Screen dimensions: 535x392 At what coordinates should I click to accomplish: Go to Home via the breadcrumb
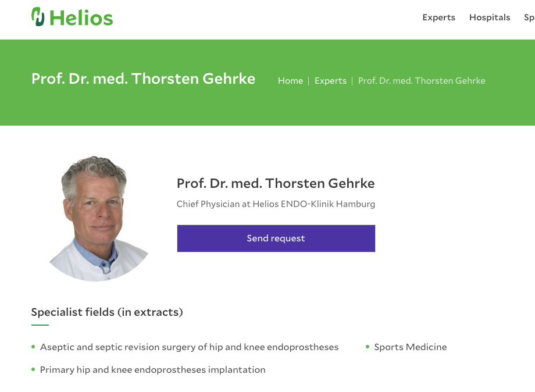[x=290, y=81]
